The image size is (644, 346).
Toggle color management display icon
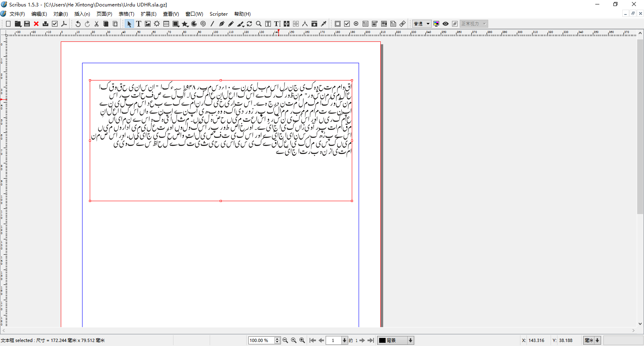click(436, 24)
